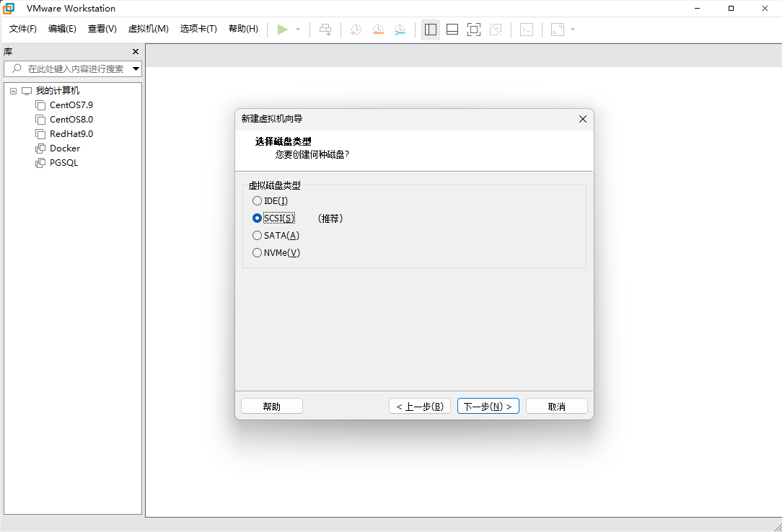Close the Library panel with its X
The height and width of the screenshot is (532, 782).
click(135, 51)
